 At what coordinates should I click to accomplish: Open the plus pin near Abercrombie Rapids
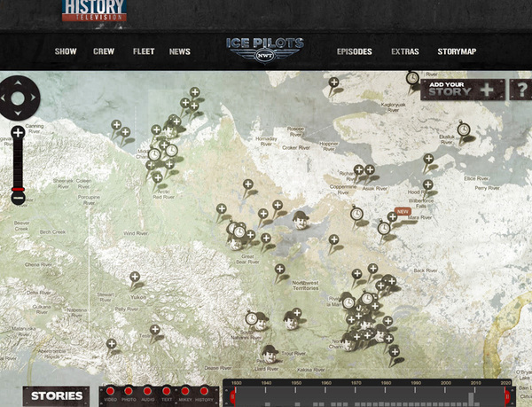[112, 343]
